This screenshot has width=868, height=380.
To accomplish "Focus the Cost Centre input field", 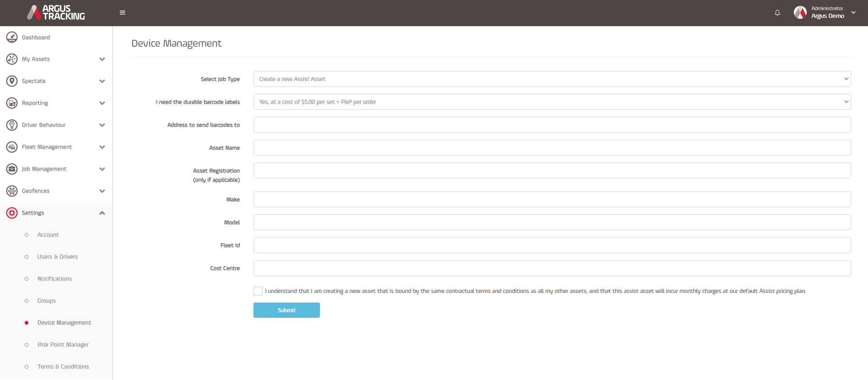I will pos(552,268).
